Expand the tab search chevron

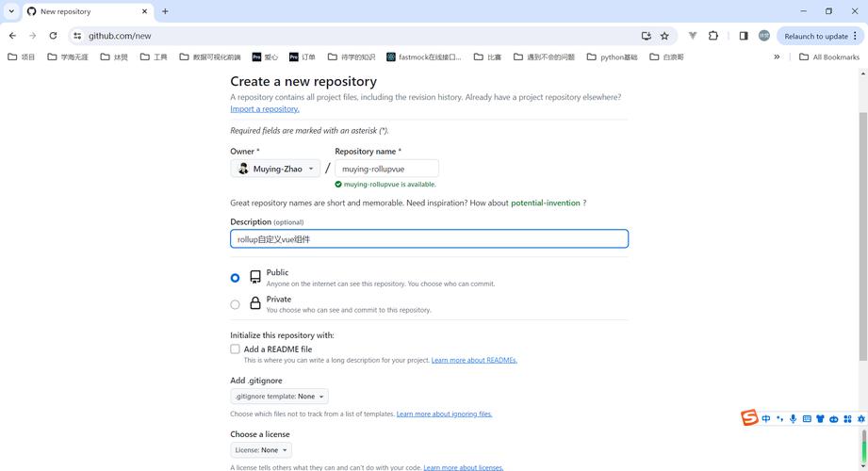tap(11, 11)
